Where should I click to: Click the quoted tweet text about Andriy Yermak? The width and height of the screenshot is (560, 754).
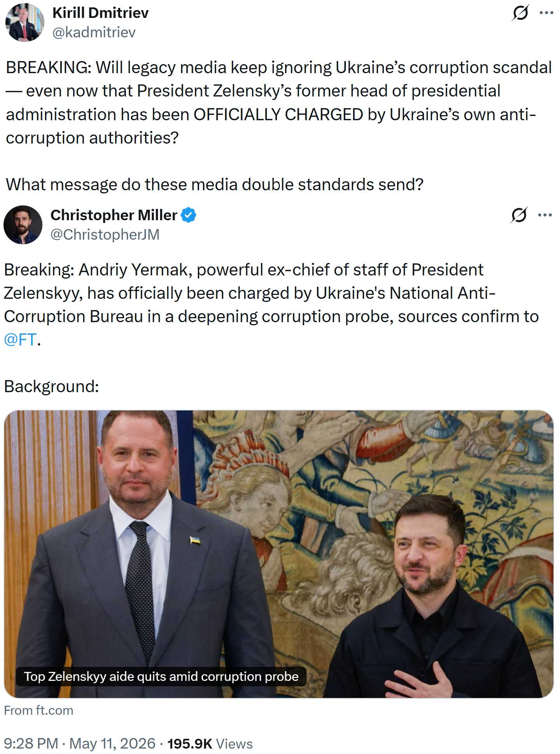coord(271,305)
